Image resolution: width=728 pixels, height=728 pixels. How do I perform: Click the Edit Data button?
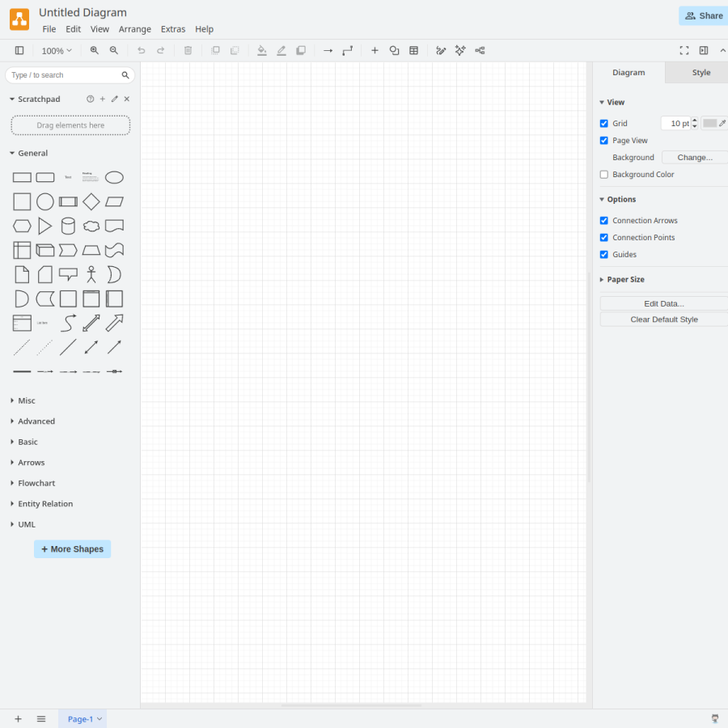(664, 303)
